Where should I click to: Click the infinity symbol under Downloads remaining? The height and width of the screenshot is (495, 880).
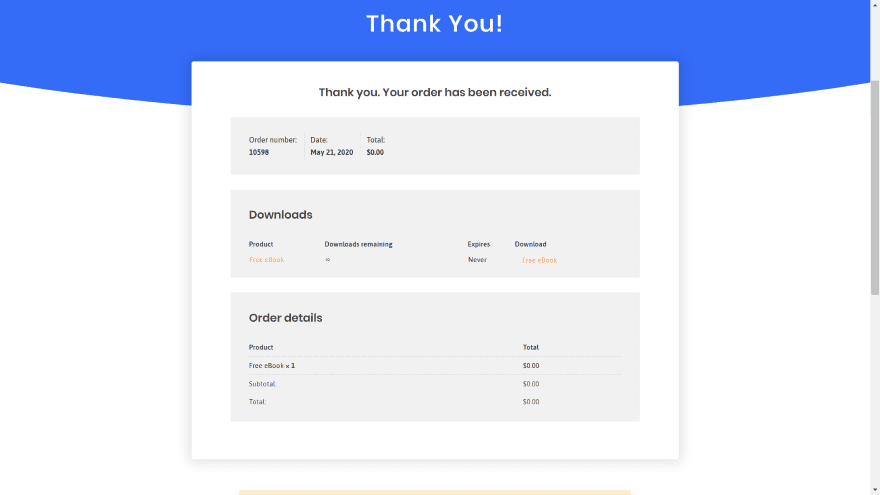point(327,260)
